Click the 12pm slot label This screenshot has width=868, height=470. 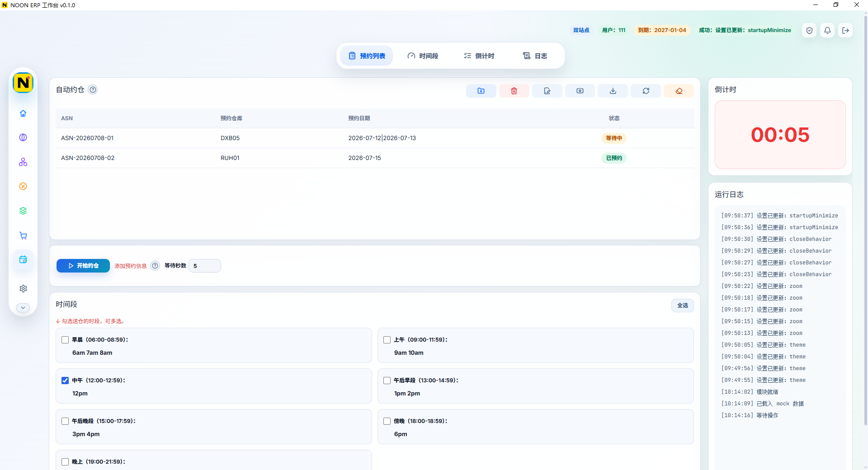point(80,394)
